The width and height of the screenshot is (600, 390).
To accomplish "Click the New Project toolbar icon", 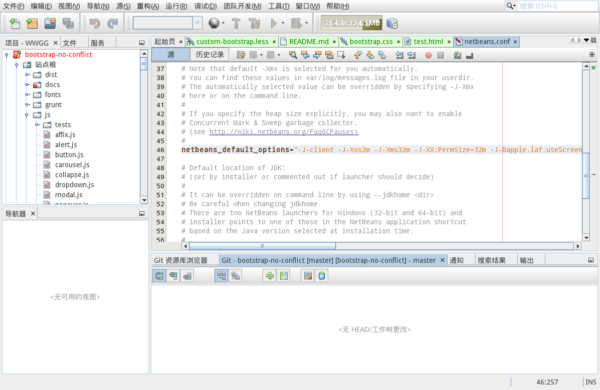I will click(x=32, y=24).
